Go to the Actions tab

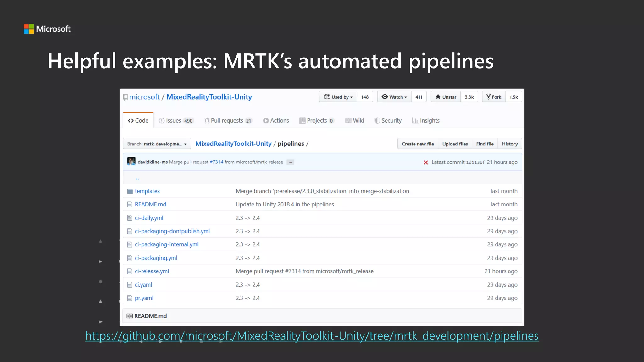pyautogui.click(x=276, y=121)
